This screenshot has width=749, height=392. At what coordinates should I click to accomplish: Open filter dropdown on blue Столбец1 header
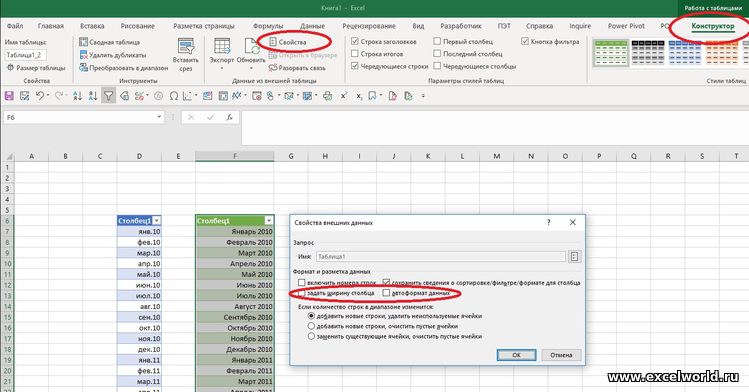pyautogui.click(x=156, y=221)
